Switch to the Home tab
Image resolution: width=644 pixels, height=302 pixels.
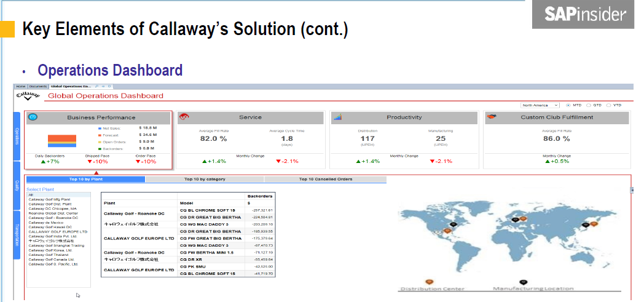[20, 87]
